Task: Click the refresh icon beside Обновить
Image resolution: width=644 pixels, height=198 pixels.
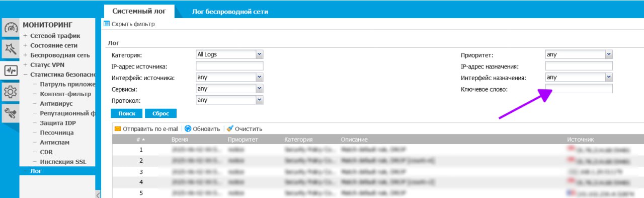Action: pyautogui.click(x=188, y=129)
